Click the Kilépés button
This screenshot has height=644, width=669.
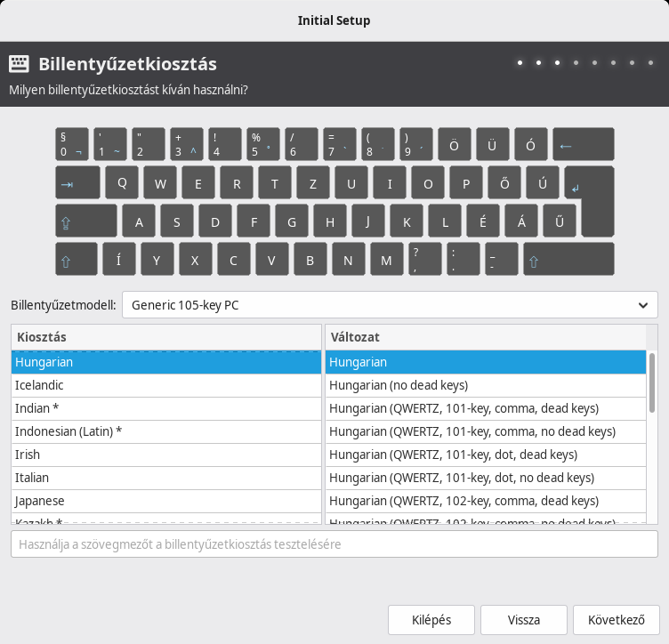pyautogui.click(x=431, y=620)
